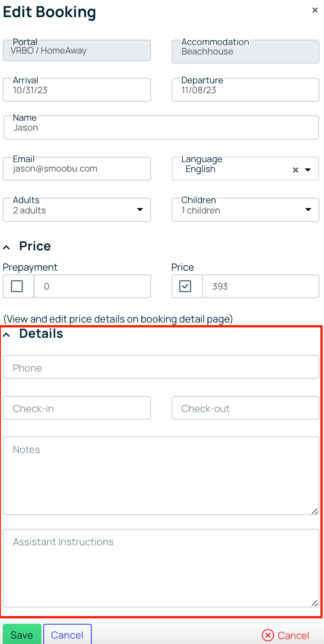Save the booking changes
Screen dimensions: 324x644
22,635
